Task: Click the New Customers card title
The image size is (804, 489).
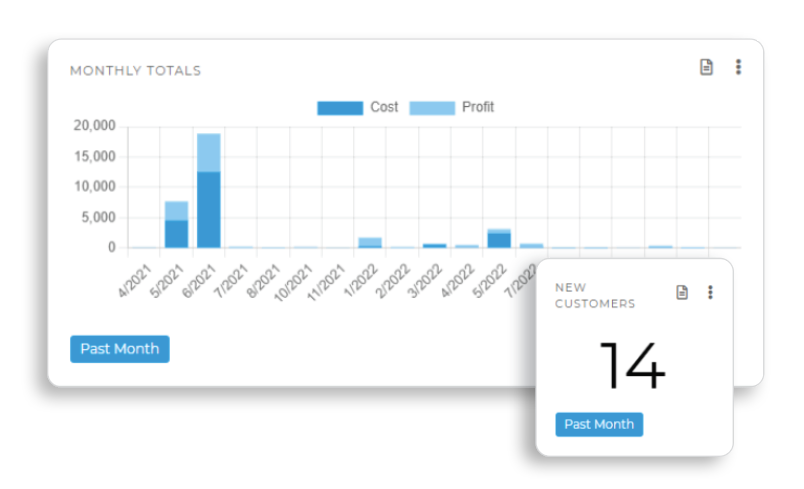Action: (x=595, y=295)
